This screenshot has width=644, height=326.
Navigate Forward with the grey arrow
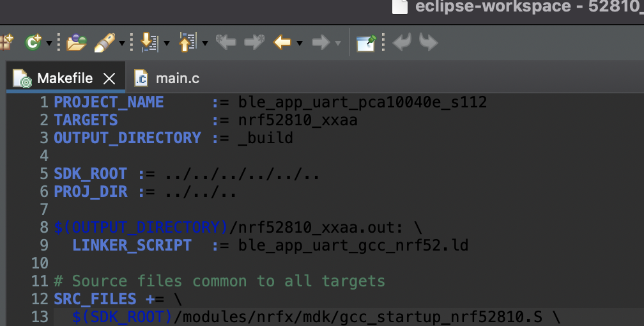(x=321, y=42)
